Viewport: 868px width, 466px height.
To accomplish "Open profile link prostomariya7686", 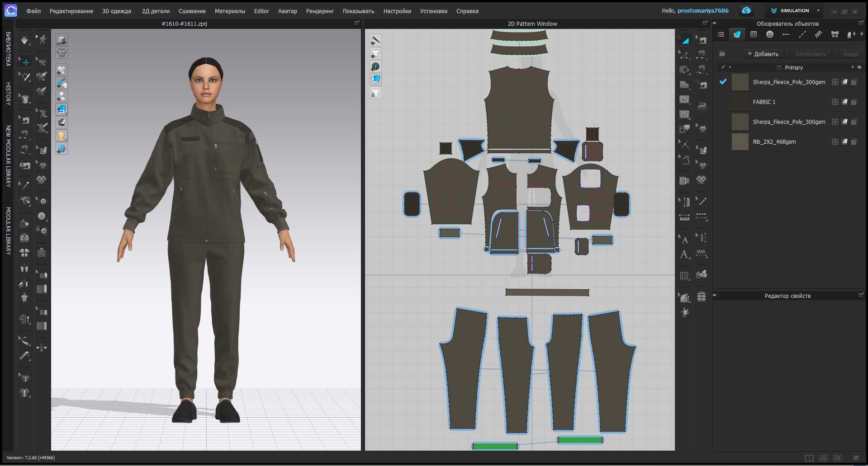I will point(703,11).
